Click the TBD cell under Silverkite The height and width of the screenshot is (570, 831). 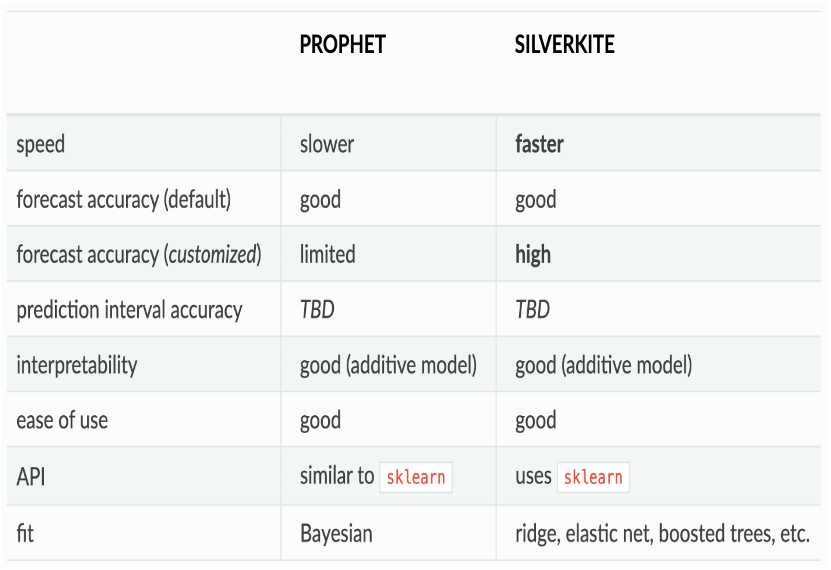point(532,309)
